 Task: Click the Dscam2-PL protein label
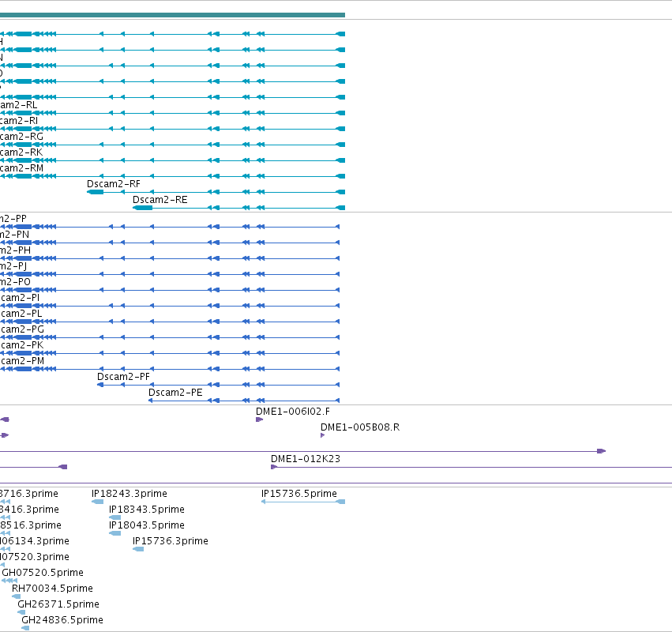21,314
